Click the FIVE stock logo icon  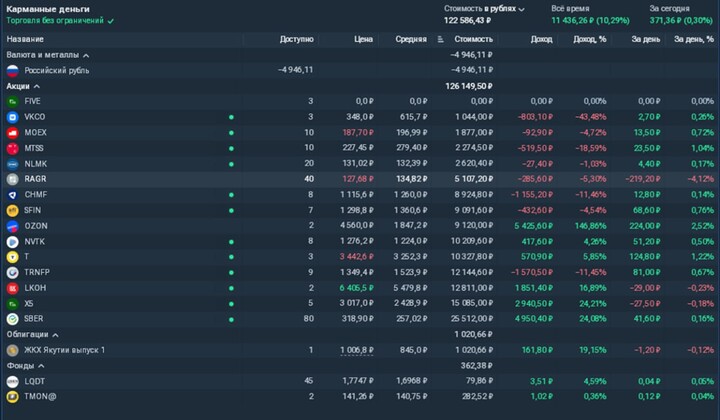12,101
